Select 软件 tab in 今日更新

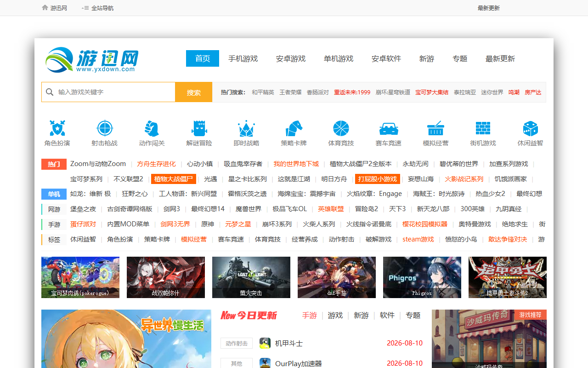tap(387, 315)
